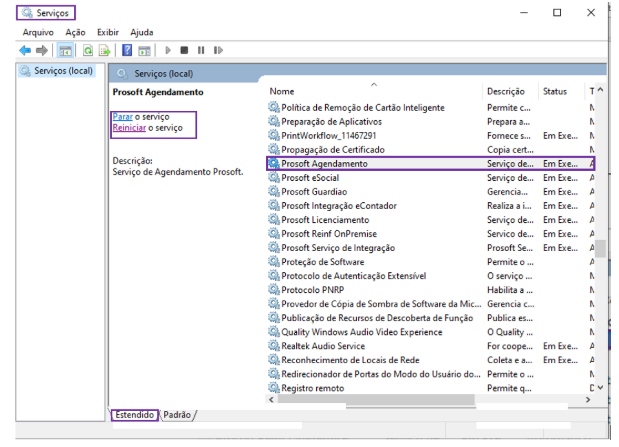Viewport: 619px width, 447px height.
Task: Click the 'For coope...' description of Realtek
Action: pyautogui.click(x=510, y=346)
